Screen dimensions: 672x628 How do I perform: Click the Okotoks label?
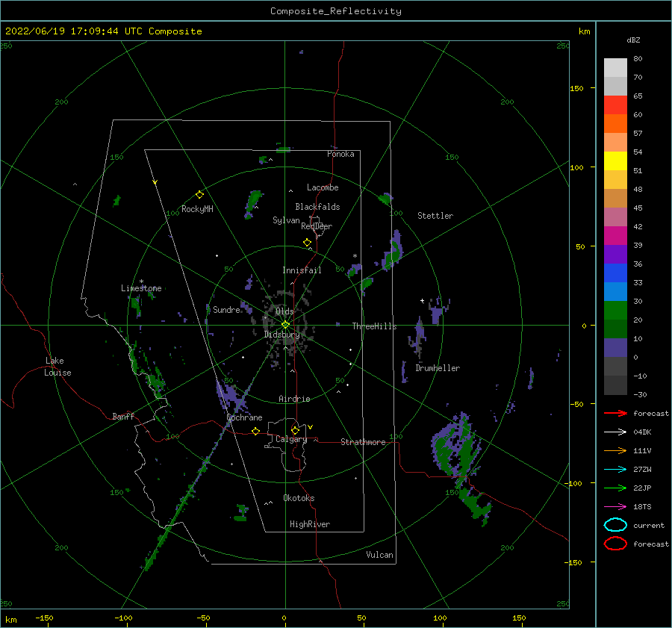(299, 498)
